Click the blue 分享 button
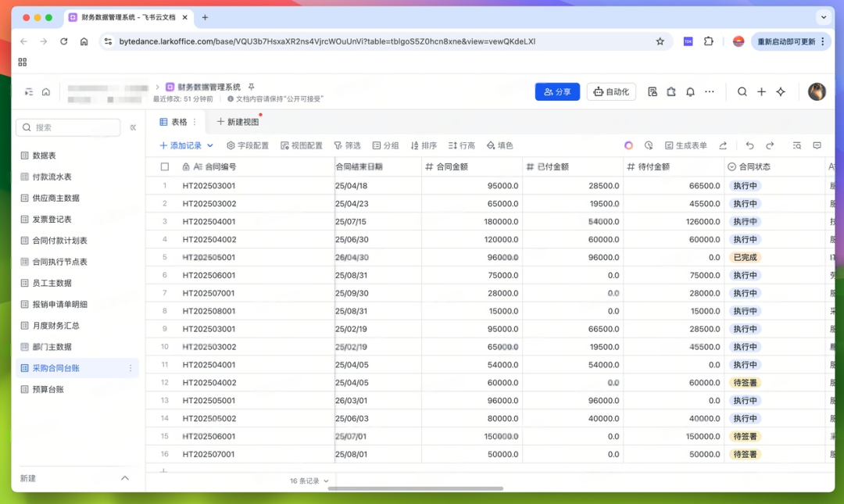 click(557, 91)
